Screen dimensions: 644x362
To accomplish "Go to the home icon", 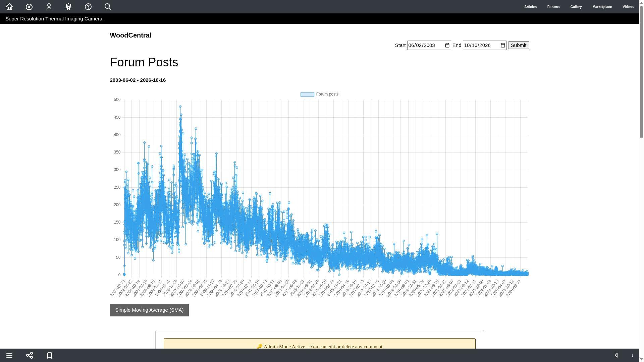I will (9, 7).
